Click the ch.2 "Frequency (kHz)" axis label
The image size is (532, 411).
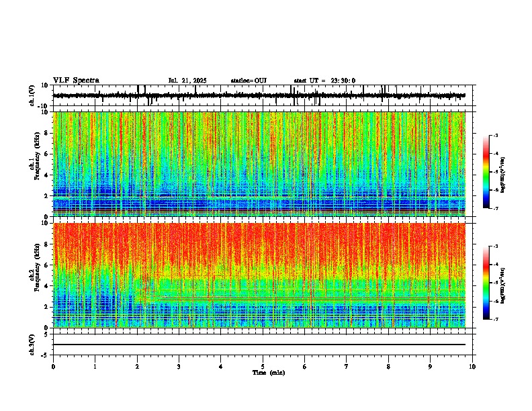pos(37,267)
